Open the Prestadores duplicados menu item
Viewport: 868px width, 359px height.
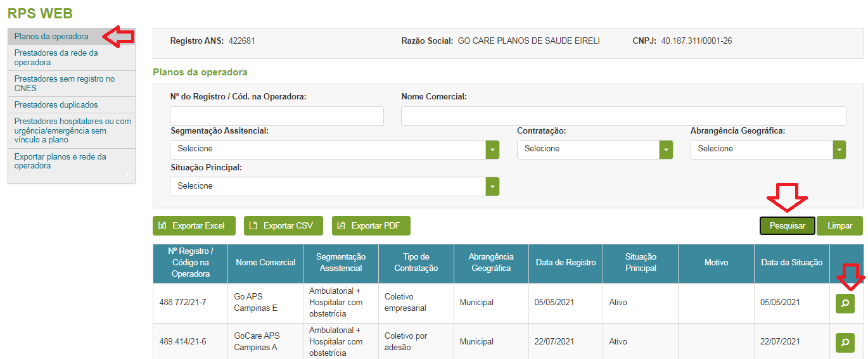(x=56, y=105)
